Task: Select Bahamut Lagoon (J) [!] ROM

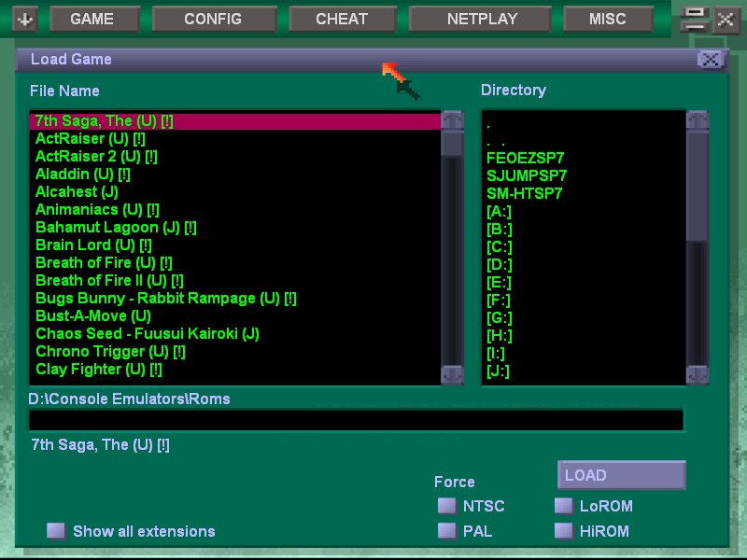Action: [x=235, y=227]
